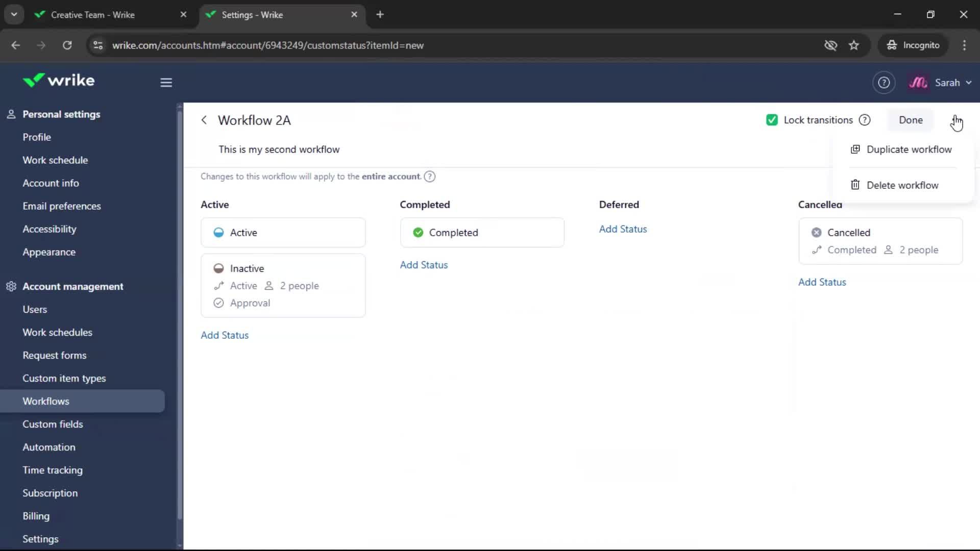Click tracking protection eye icon in address bar
The height and width of the screenshot is (551, 980).
coord(830,45)
